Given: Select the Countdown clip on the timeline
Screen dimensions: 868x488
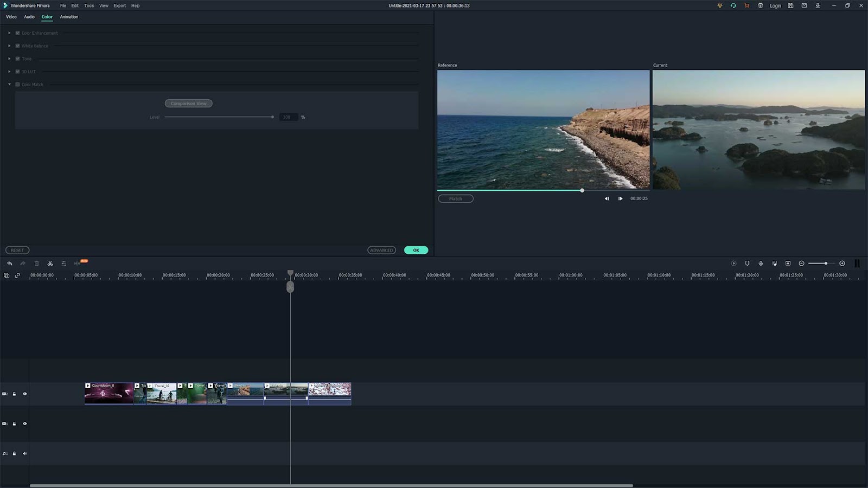Looking at the screenshot, I should pos(108,394).
